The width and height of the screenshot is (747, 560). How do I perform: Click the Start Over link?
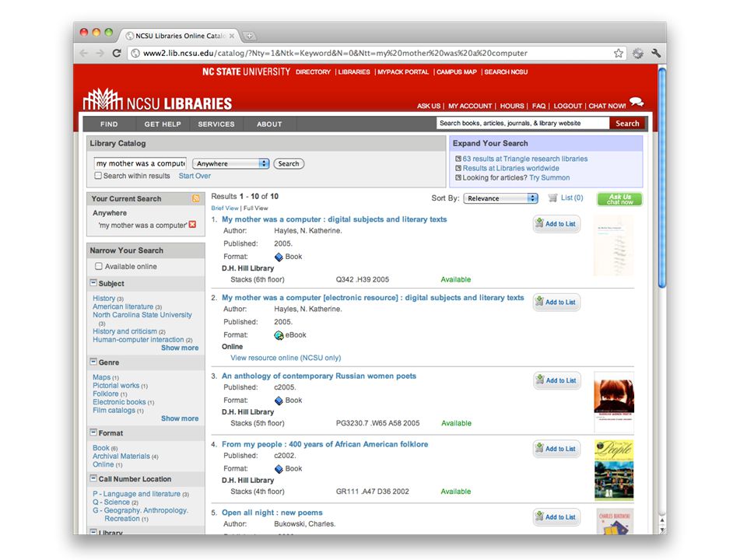[x=195, y=176]
